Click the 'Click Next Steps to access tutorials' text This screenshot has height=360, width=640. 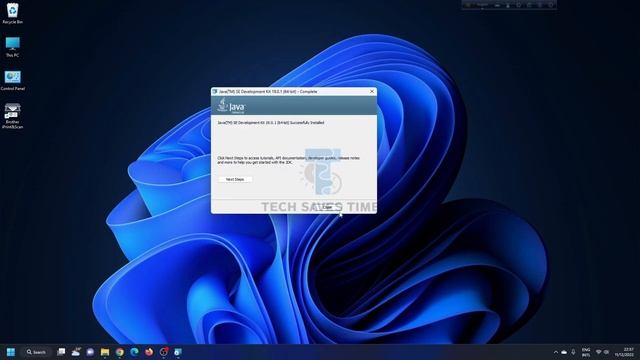[x=289, y=160]
